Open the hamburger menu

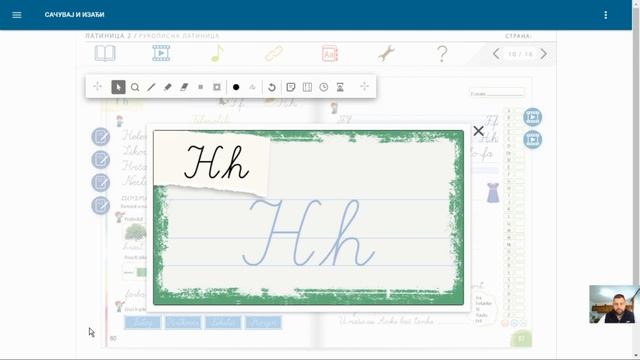pyautogui.click(x=17, y=15)
